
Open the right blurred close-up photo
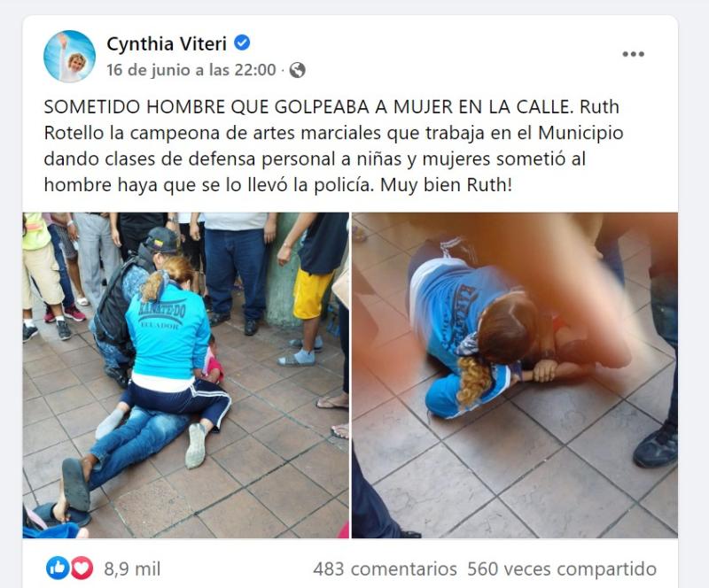(515, 375)
